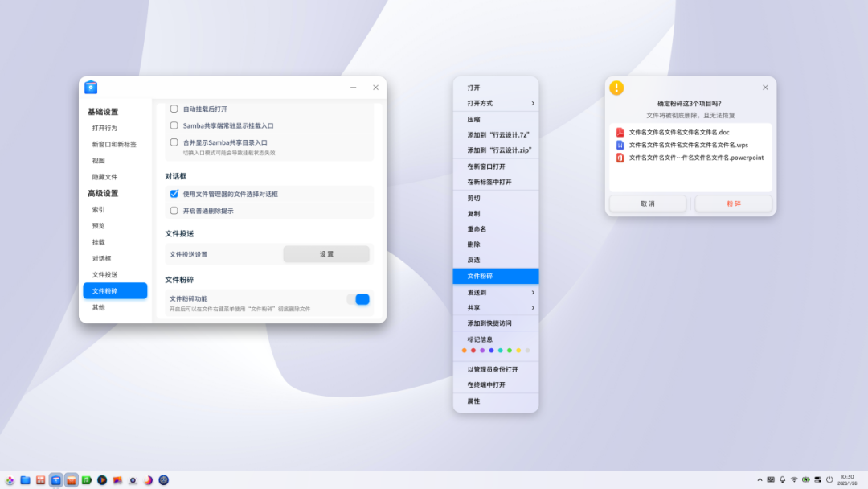This screenshot has height=489, width=868.
Task: Select the .powerpoint file icon in shred list
Action: [620, 158]
